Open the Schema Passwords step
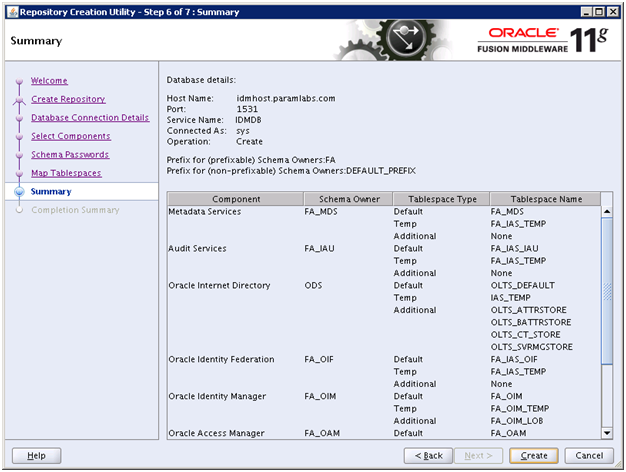Image resolution: width=626 pixels, height=472 pixels. click(x=70, y=155)
